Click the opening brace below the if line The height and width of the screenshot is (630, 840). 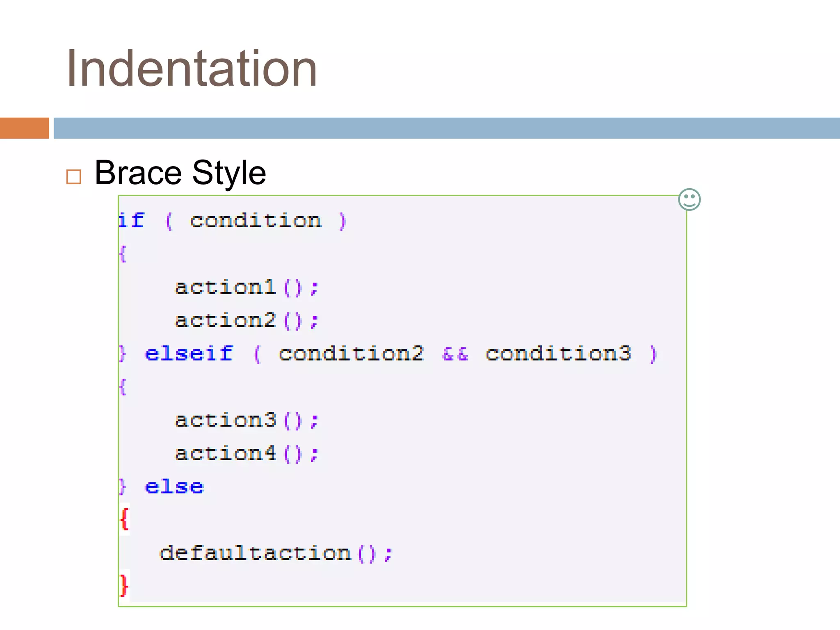click(123, 254)
